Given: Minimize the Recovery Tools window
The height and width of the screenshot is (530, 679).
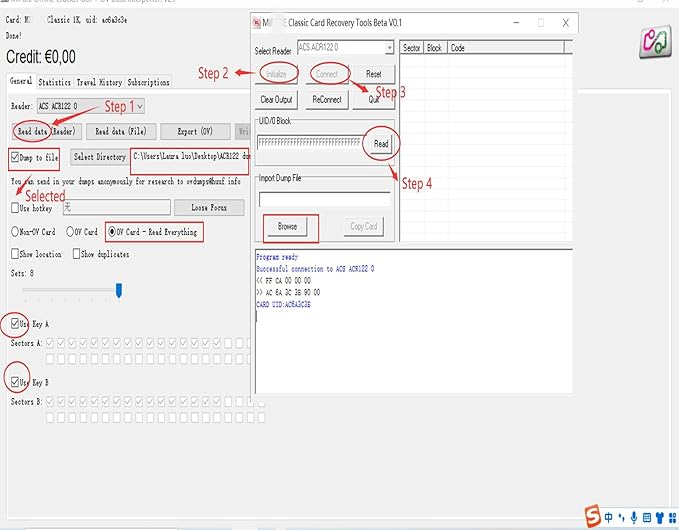Looking at the screenshot, I should [516, 23].
